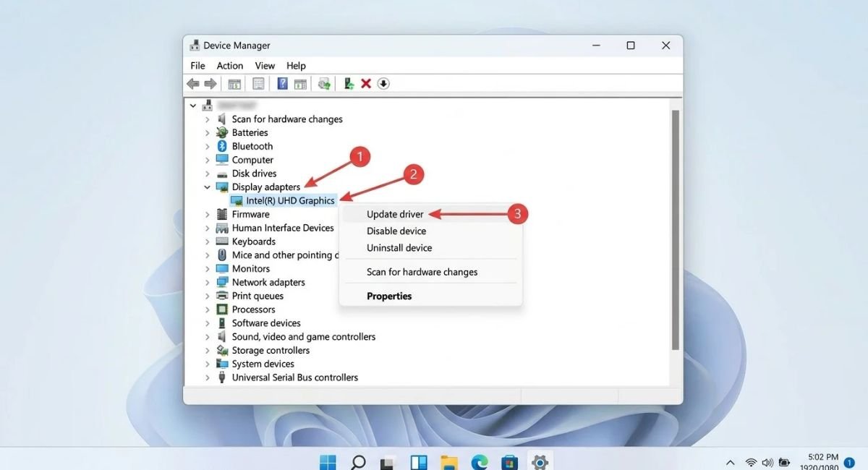
Task: Expand the Human Interface Devices node
Action: 207,228
